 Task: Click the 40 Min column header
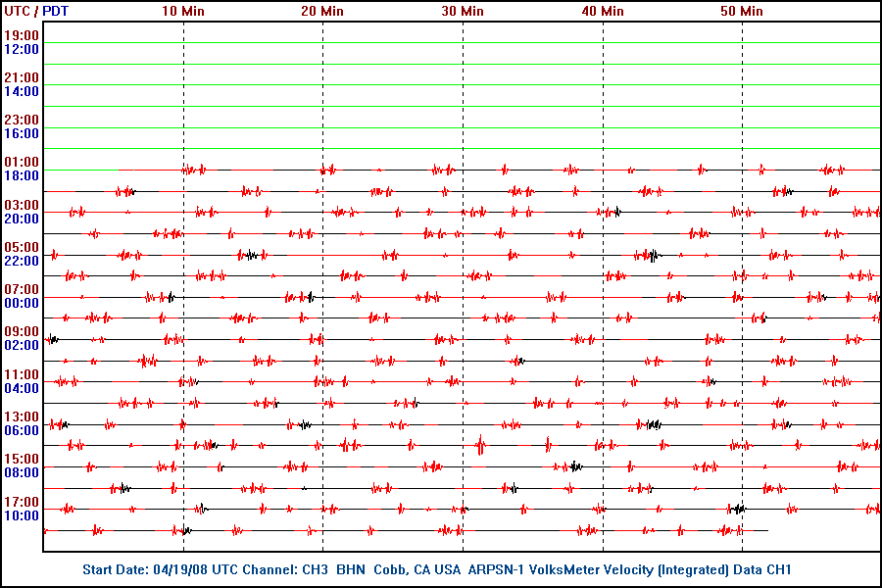[603, 11]
